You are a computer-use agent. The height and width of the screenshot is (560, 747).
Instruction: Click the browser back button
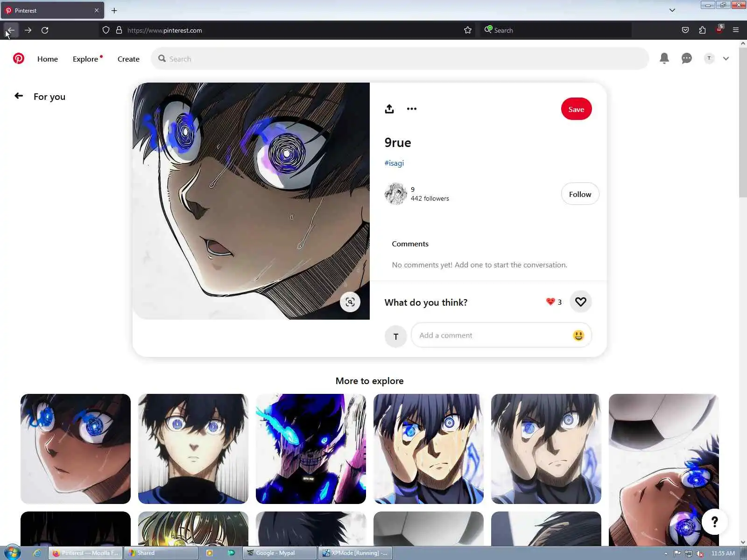[x=10, y=30]
